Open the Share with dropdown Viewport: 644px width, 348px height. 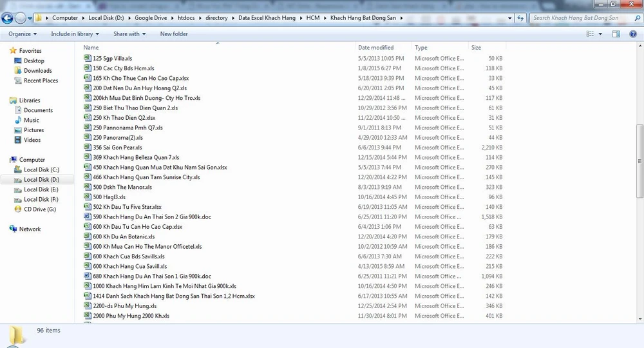[129, 34]
